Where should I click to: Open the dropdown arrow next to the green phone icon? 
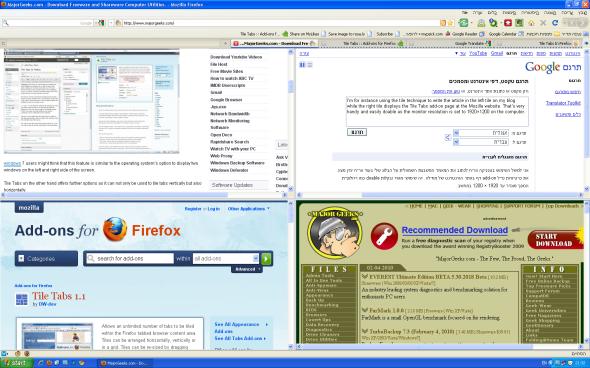tap(472, 23)
